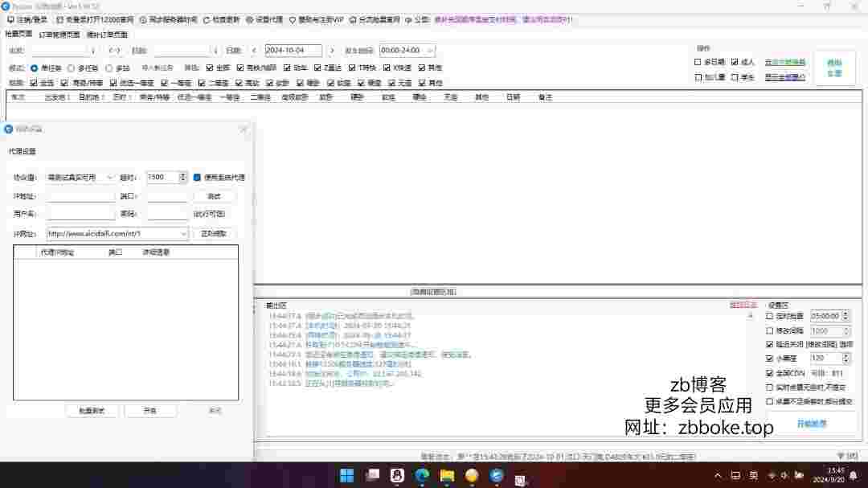Image resolution: width=868 pixels, height=488 pixels.
Task: Click the 测试 button in proxy dialog
Action: pos(214,197)
